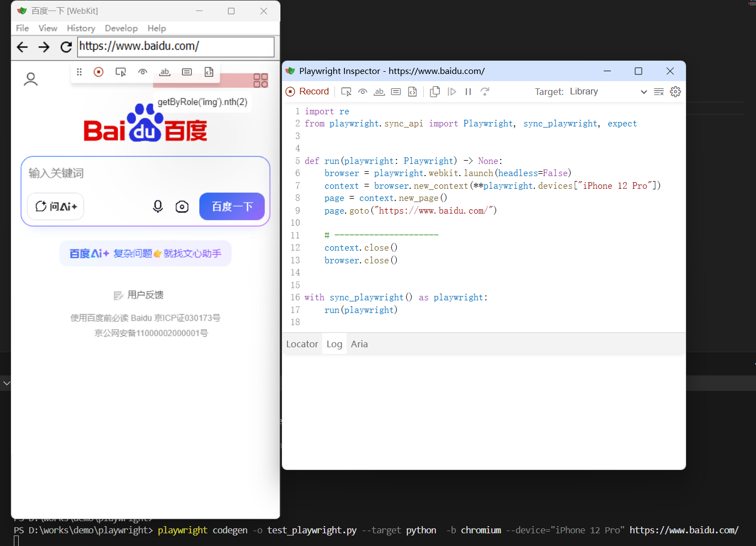Select Assert text icon in Inspector toolbar
Viewport: 756px width, 546px height.
[x=379, y=92]
